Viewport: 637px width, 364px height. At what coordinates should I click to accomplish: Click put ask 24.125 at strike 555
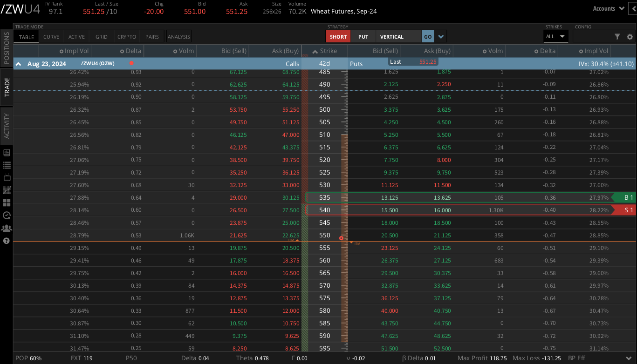[442, 248]
